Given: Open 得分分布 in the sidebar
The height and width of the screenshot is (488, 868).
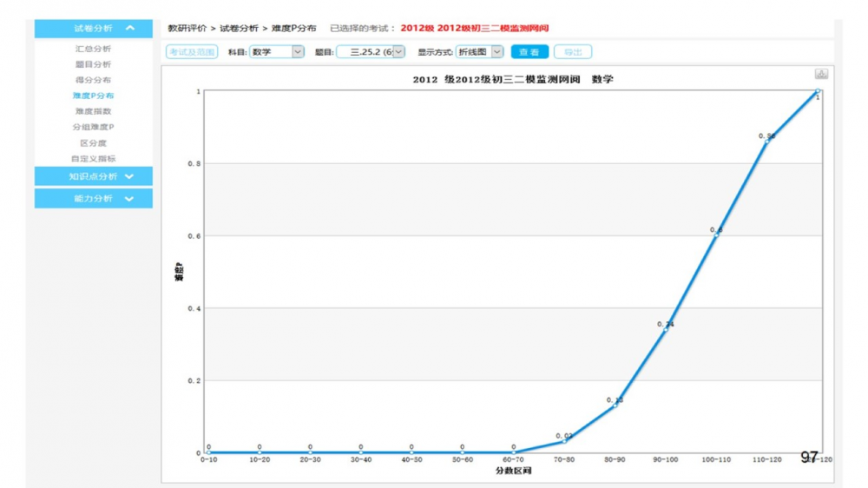Looking at the screenshot, I should point(93,80).
